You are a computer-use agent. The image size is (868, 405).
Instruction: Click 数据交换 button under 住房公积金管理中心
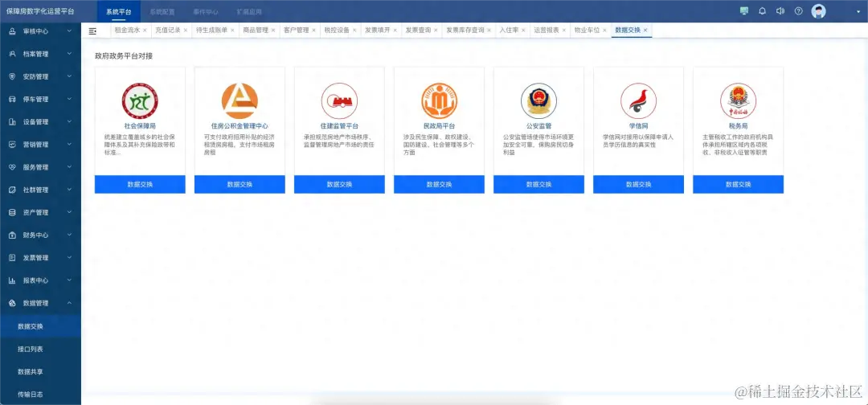coord(240,184)
